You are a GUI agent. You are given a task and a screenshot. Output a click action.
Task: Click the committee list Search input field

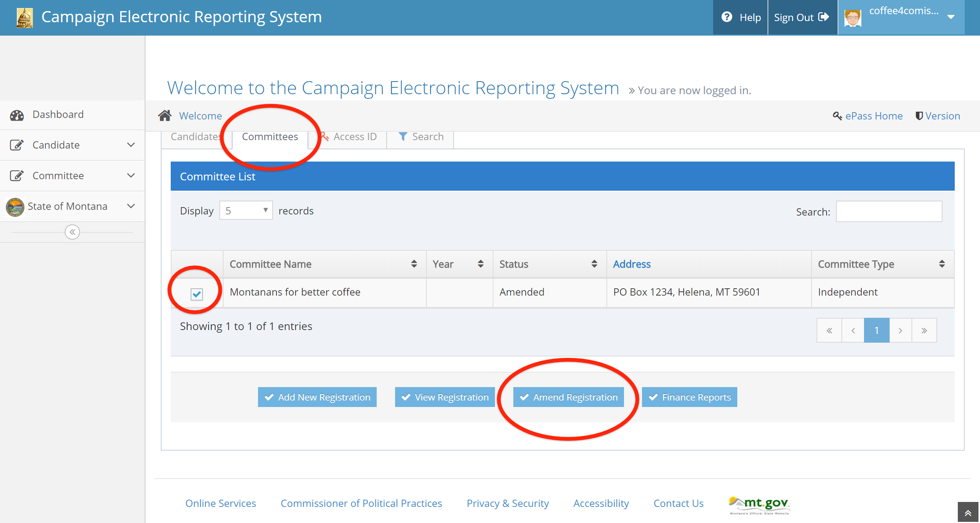point(889,211)
